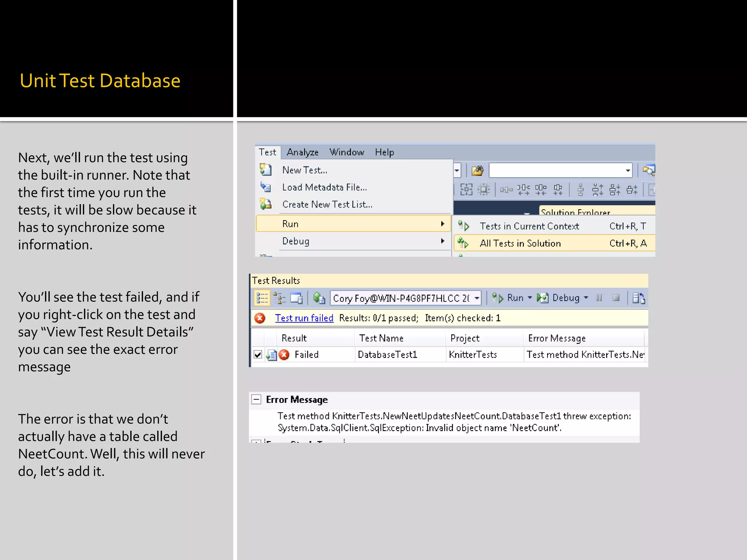Open the Help menu
Viewport: 747px width, 560px height.
point(384,152)
